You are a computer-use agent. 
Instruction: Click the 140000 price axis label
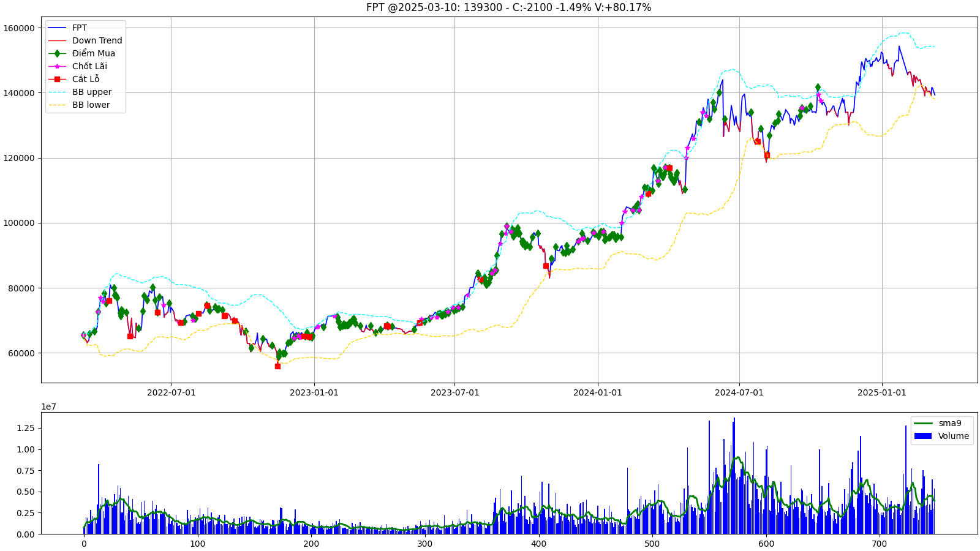click(19, 93)
